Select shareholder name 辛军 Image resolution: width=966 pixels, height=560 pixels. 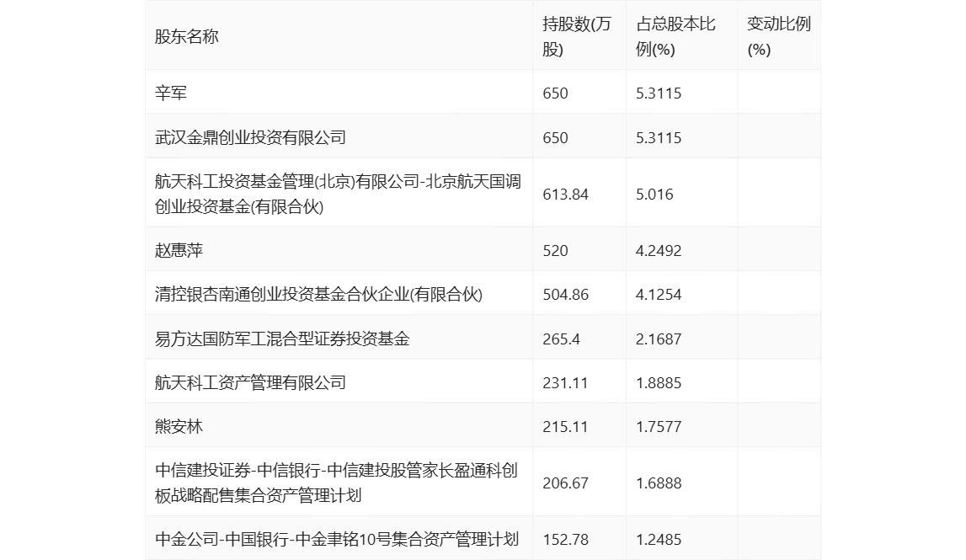tap(171, 93)
